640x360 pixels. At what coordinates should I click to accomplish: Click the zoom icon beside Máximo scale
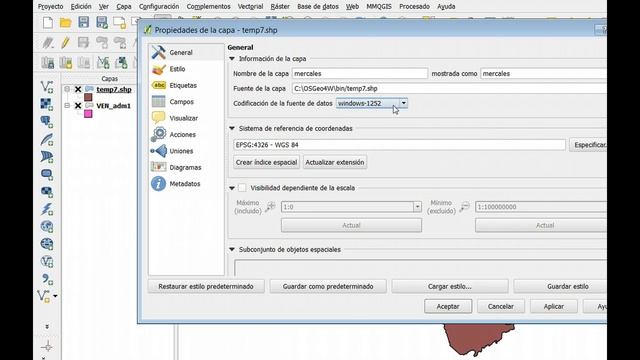pos(270,207)
